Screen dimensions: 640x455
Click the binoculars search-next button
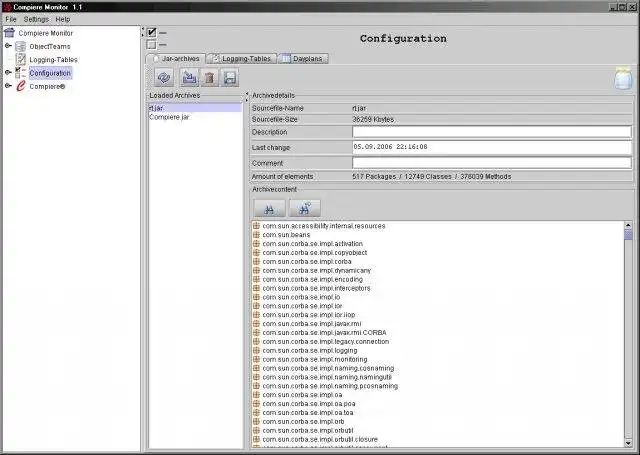coord(304,209)
